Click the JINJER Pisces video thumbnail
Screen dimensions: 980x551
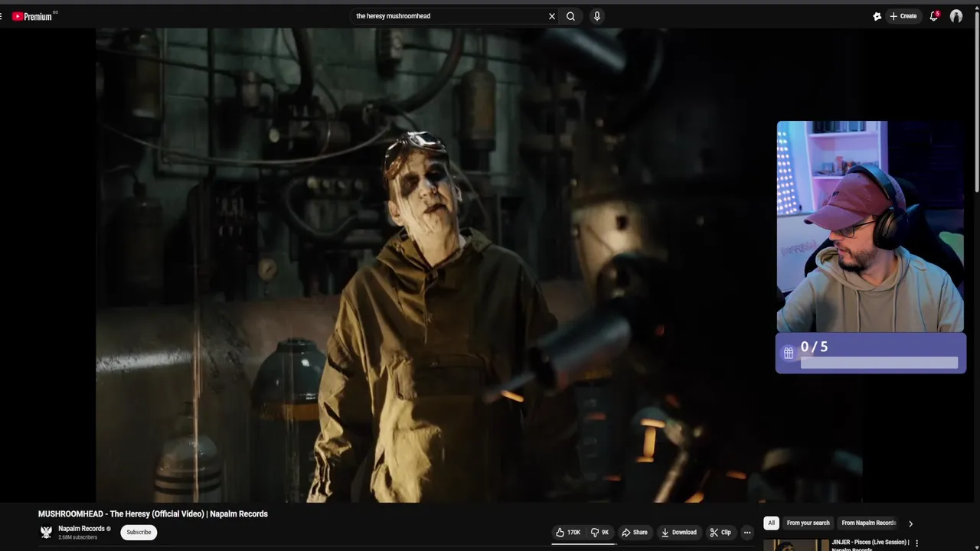[796, 545]
